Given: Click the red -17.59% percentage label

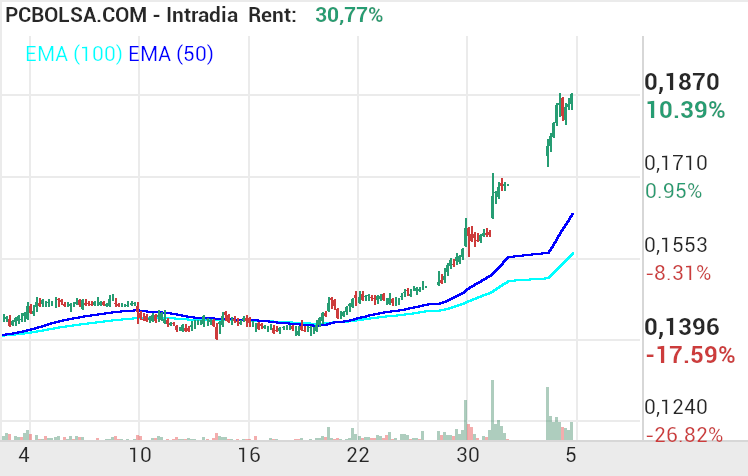Looking at the screenshot, I should (689, 354).
